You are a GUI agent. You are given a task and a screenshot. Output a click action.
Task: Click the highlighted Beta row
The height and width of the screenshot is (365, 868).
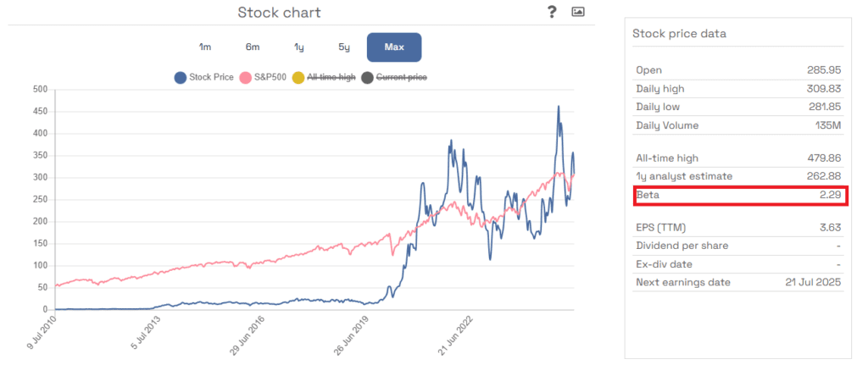click(737, 195)
